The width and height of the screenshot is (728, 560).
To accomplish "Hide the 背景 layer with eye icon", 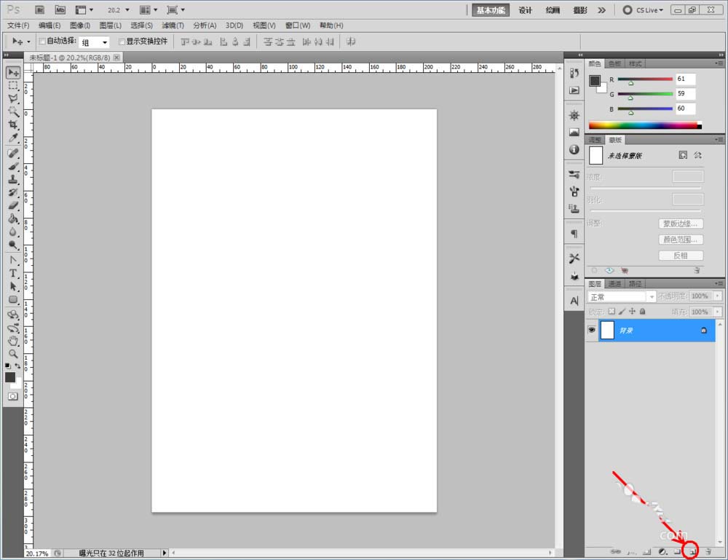I will click(591, 330).
